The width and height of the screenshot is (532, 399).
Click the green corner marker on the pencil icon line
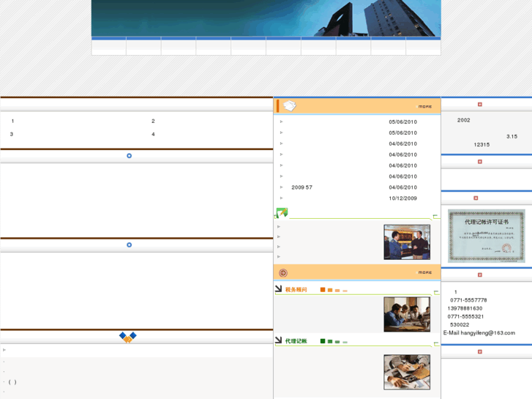435,216
